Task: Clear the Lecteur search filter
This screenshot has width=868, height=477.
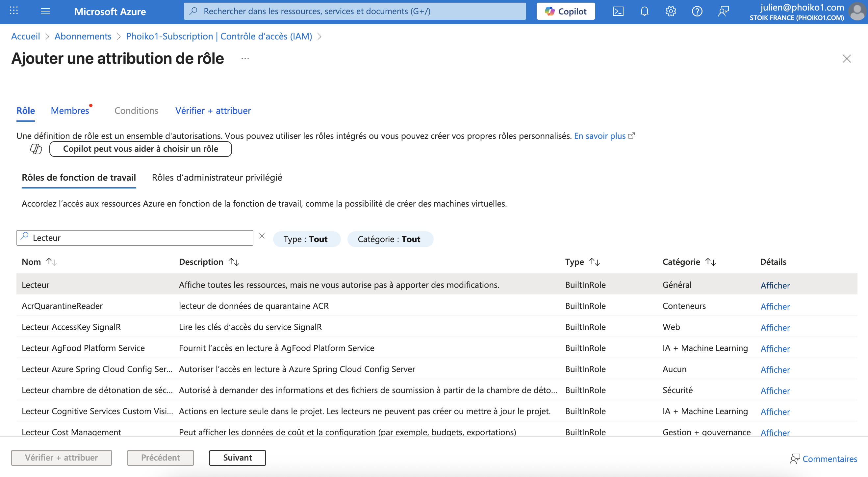Action: (x=262, y=236)
